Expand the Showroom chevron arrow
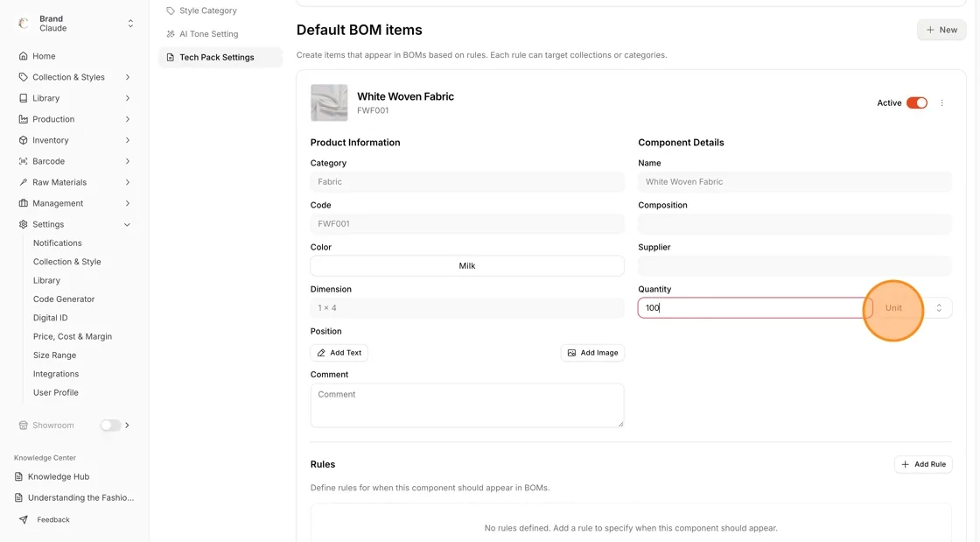 tap(128, 425)
